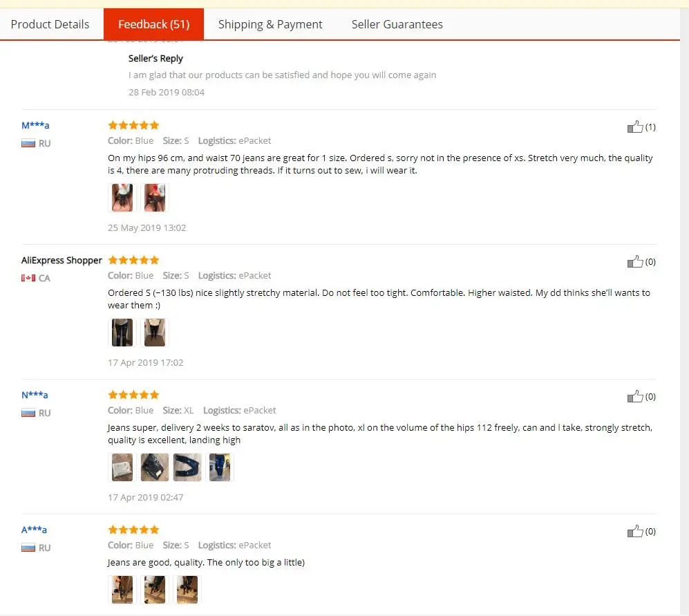The width and height of the screenshot is (689, 616).
Task: Switch to Shipping & Payment tab
Action: [270, 24]
